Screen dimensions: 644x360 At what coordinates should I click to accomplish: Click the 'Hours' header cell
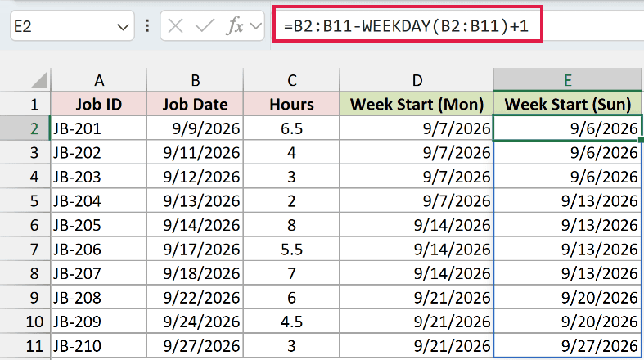pyautogui.click(x=291, y=104)
